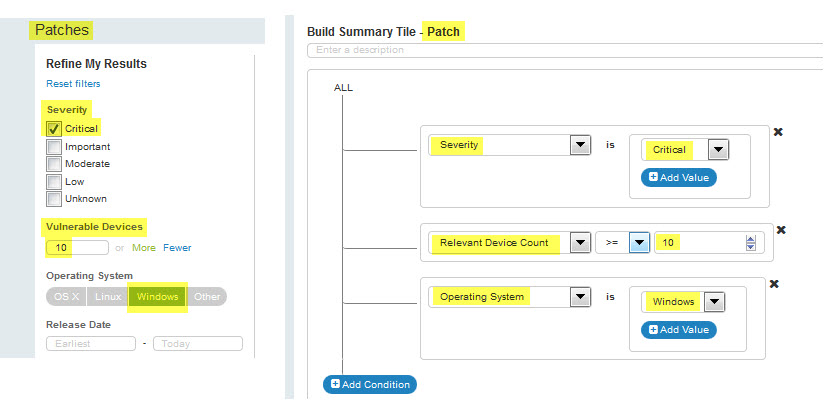
Task: Click the Reset filters link
Action: [73, 84]
